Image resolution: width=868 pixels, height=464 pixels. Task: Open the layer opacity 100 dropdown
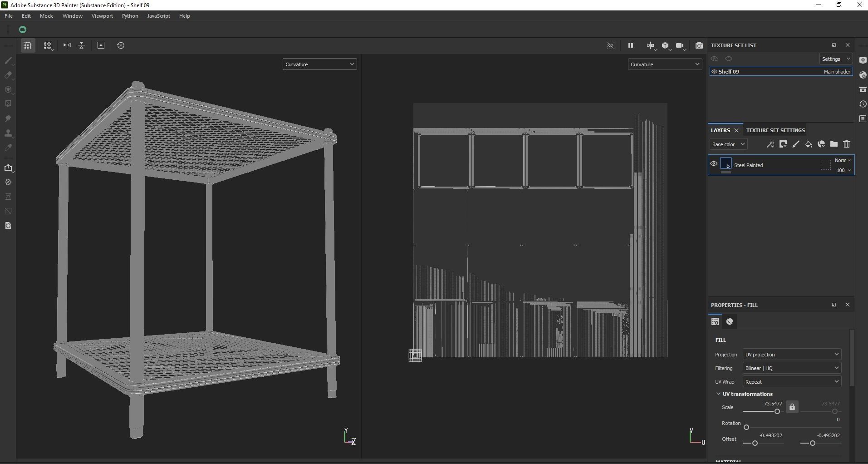(x=843, y=170)
